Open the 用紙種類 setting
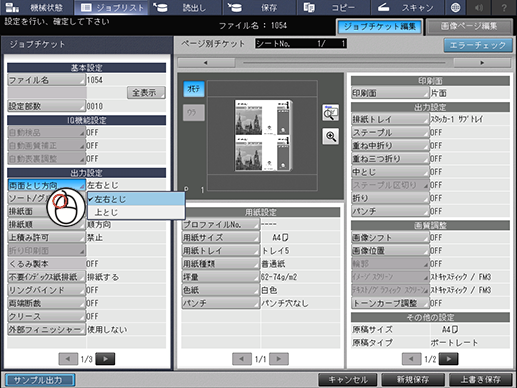Image resolution: width=517 pixels, height=388 pixels. point(221,264)
